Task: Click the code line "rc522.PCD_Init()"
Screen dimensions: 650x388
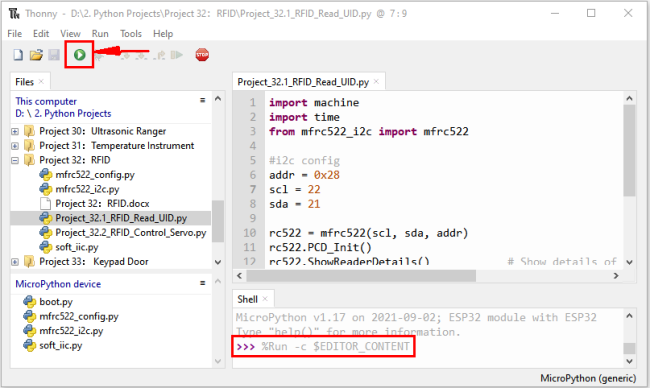Action: point(320,247)
